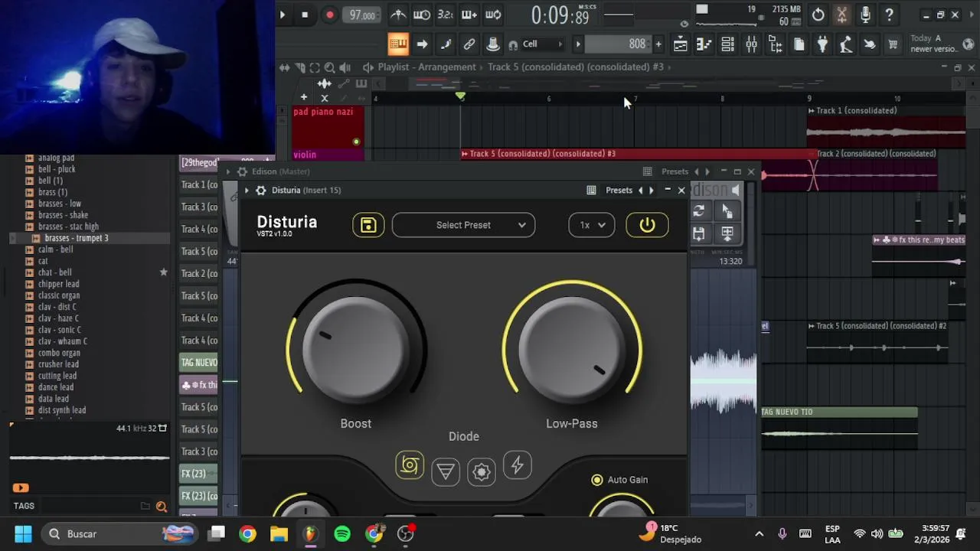
Task: Toggle the 3-2-1 countdown before recording icon
Action: click(x=445, y=15)
